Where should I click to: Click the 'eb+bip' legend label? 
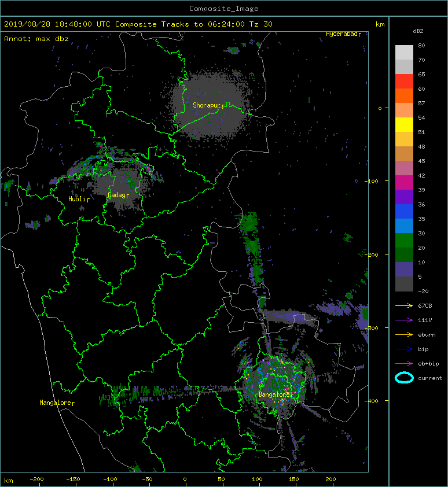[428, 364]
